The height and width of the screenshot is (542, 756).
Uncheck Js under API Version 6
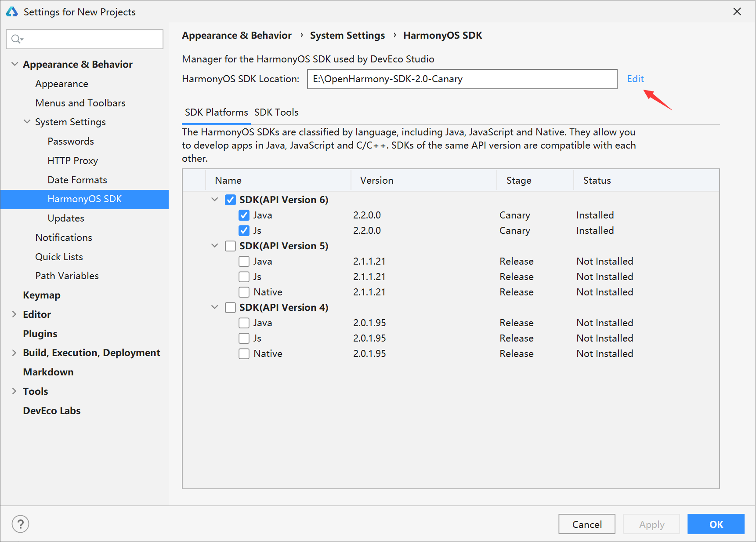[x=244, y=231]
